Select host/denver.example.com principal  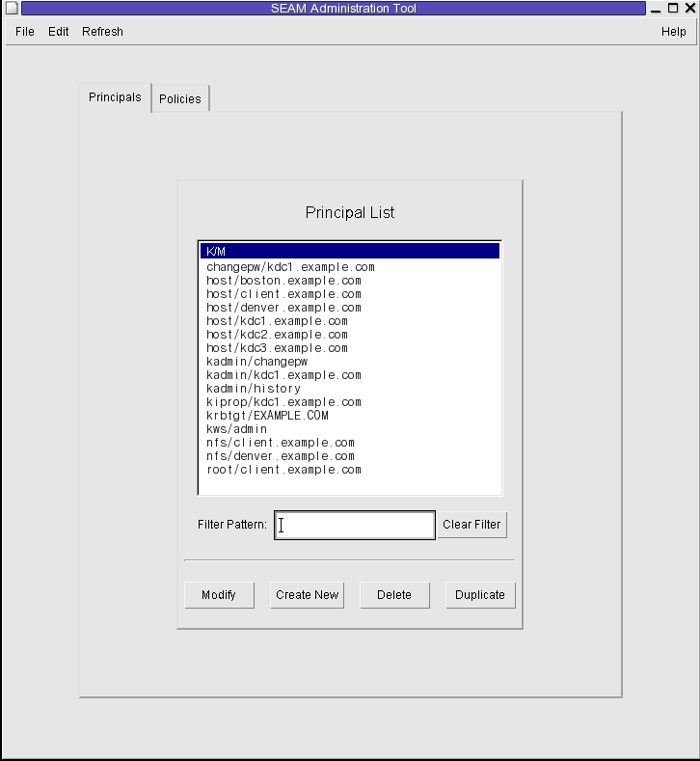tap(350, 308)
